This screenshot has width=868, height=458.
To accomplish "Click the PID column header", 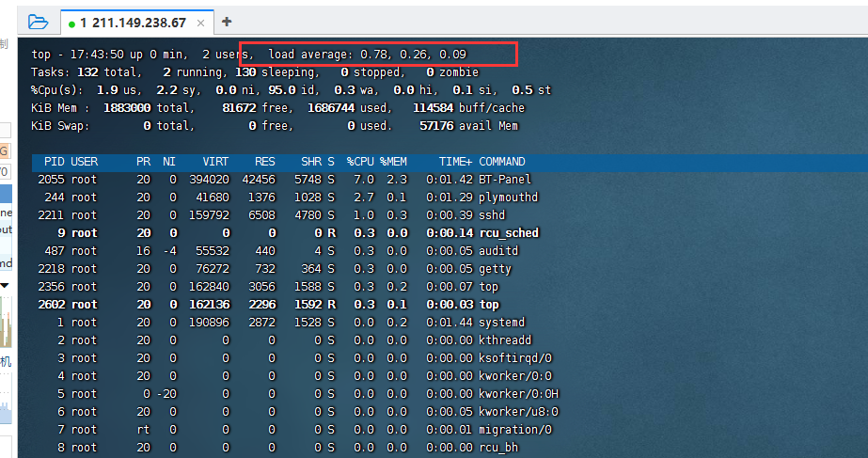I will [54, 162].
